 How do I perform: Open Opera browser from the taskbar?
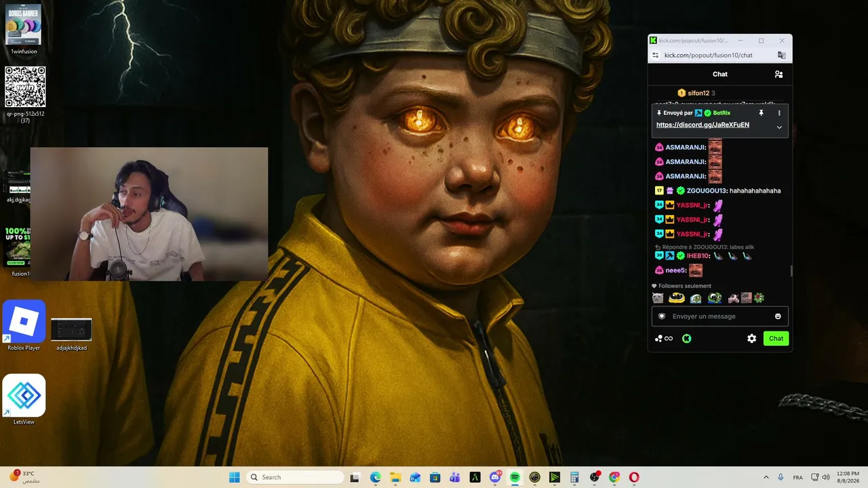pos(634,477)
